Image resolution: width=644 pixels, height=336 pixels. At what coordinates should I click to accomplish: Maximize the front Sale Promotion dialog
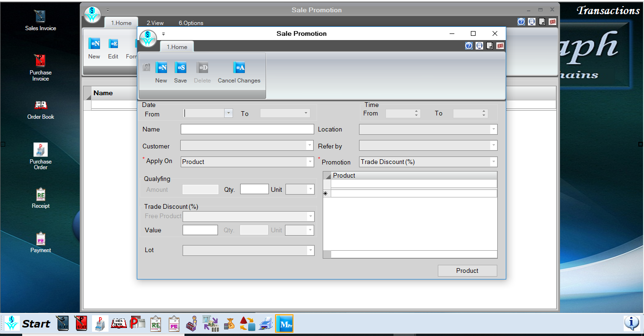click(473, 33)
